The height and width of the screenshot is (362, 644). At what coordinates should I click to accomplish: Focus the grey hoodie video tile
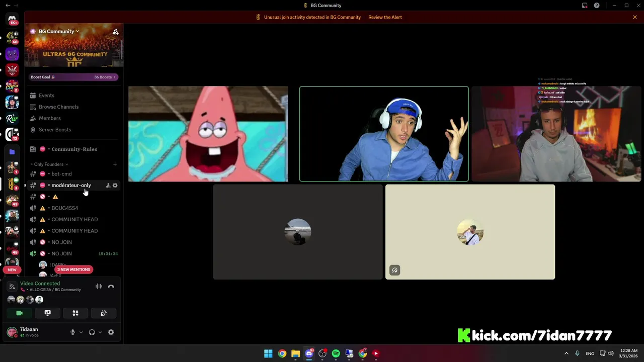click(x=556, y=134)
